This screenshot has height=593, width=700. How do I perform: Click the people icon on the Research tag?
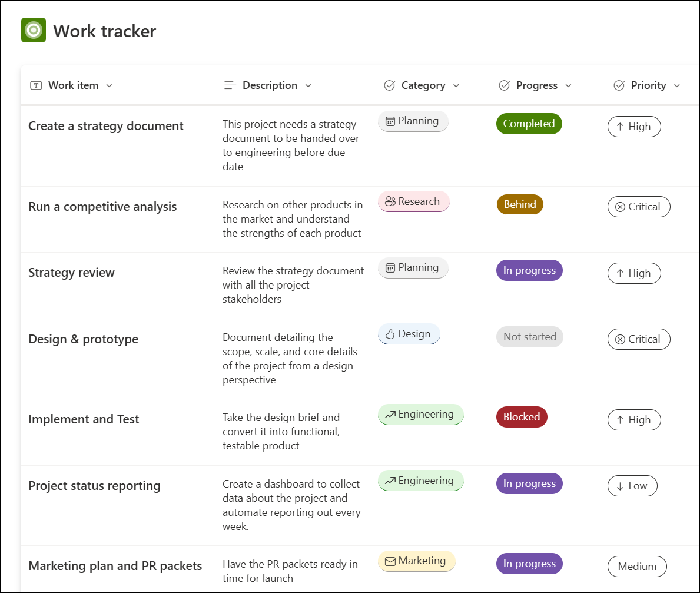coord(392,201)
